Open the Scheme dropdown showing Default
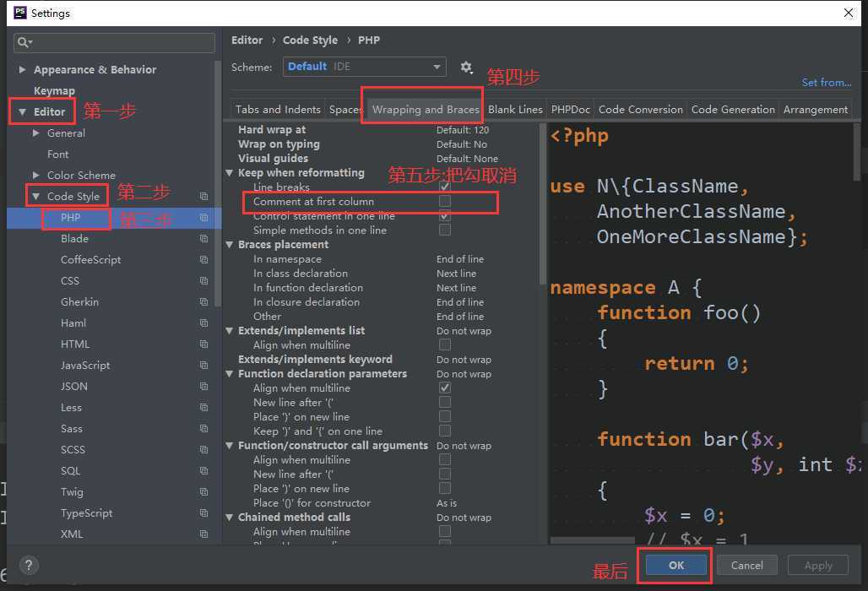Image resolution: width=868 pixels, height=591 pixels. [x=364, y=67]
